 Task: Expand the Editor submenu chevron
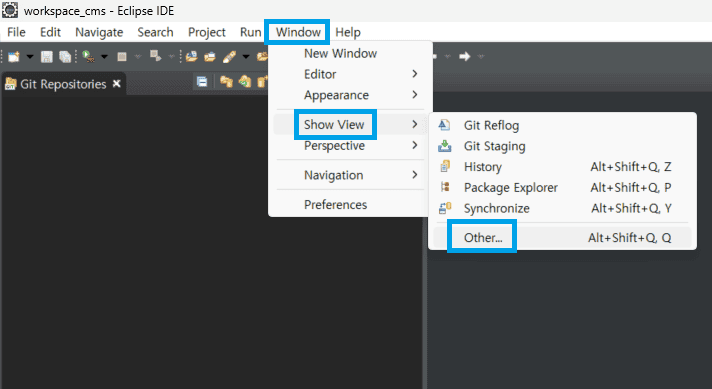[415, 74]
